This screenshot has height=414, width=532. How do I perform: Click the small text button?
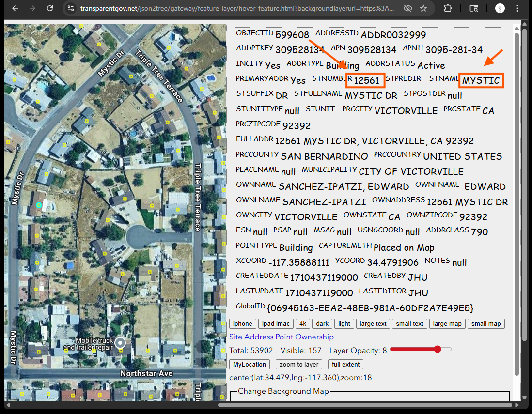pyautogui.click(x=409, y=324)
